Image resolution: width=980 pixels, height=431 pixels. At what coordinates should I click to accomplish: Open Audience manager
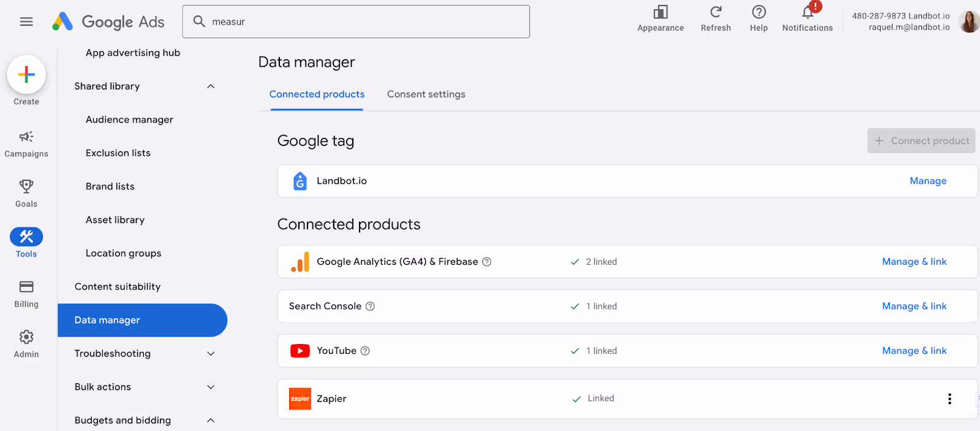[129, 120]
